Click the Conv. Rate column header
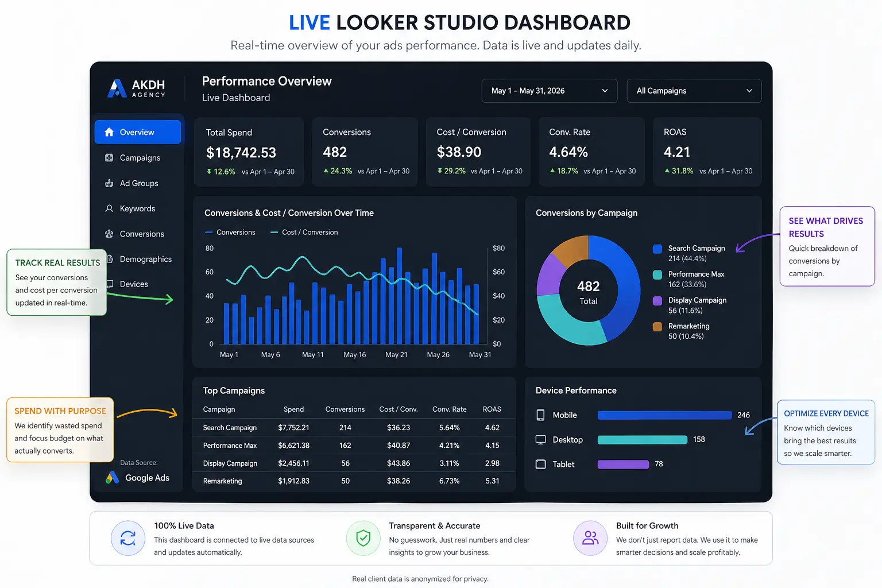This screenshot has width=882, height=588. (450, 409)
